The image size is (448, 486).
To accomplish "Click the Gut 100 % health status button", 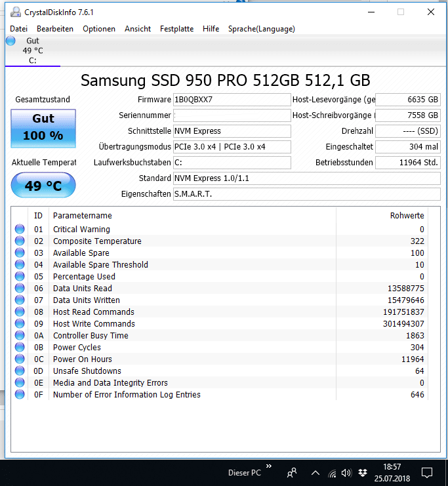I will point(43,129).
